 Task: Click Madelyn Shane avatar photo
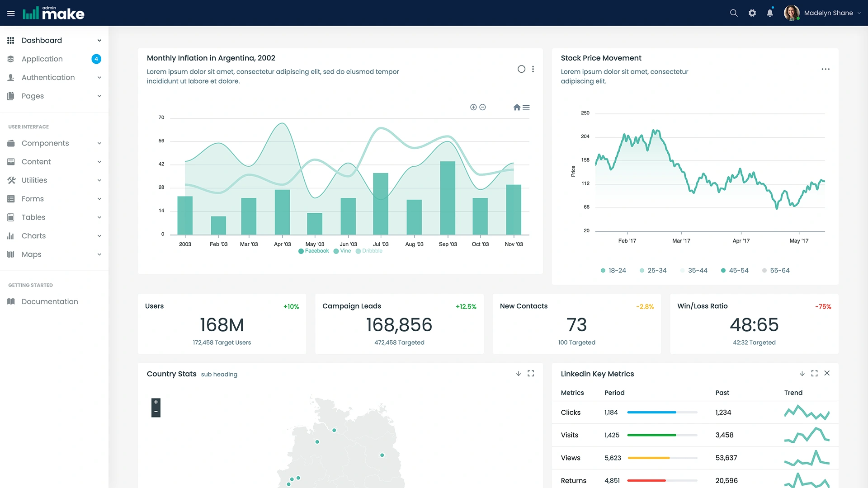tap(792, 13)
